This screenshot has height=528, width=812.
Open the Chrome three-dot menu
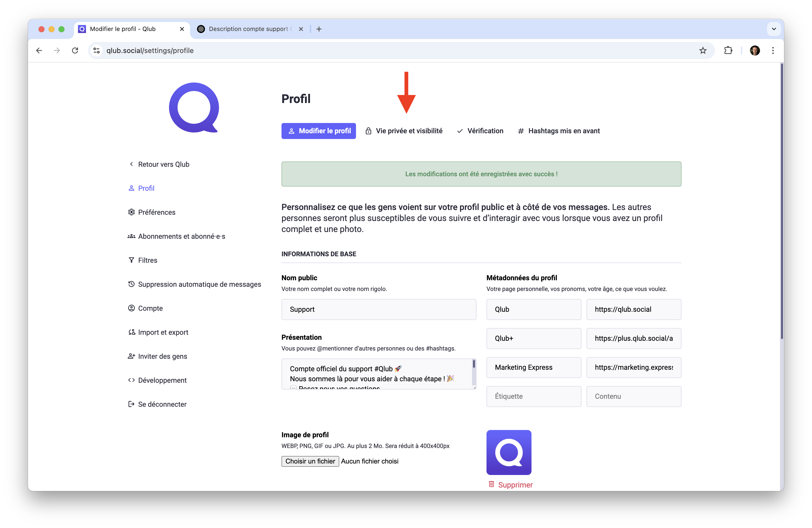(773, 50)
